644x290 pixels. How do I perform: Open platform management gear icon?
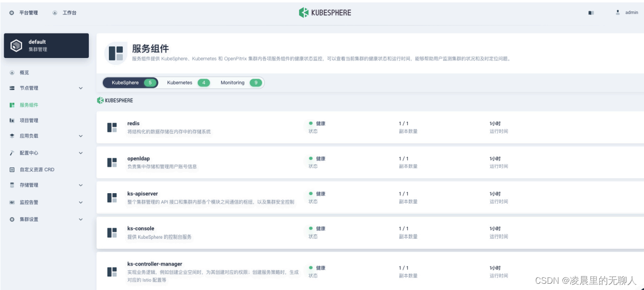point(12,13)
